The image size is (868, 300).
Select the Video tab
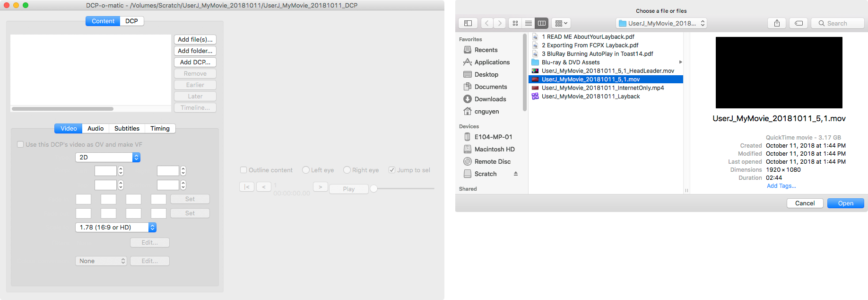pos(69,128)
